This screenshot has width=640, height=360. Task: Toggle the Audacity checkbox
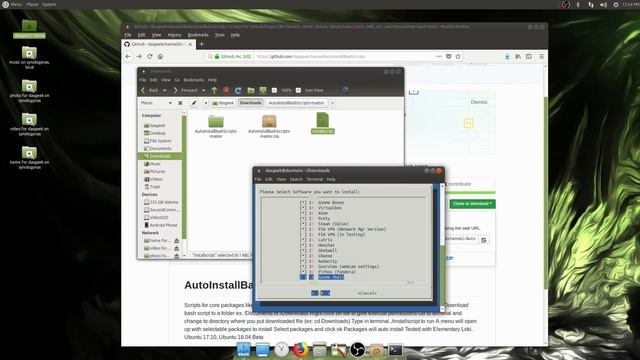click(x=303, y=261)
